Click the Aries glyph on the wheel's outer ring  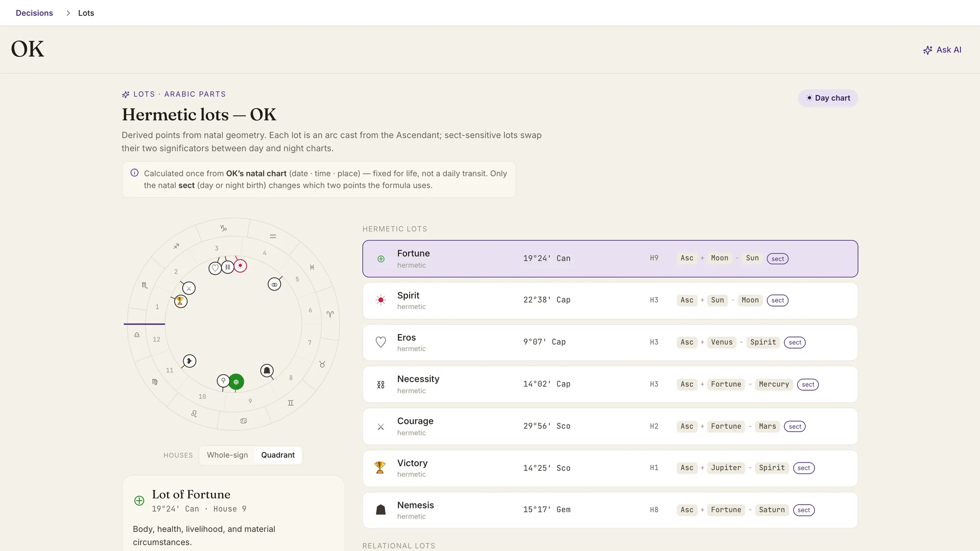[330, 314]
